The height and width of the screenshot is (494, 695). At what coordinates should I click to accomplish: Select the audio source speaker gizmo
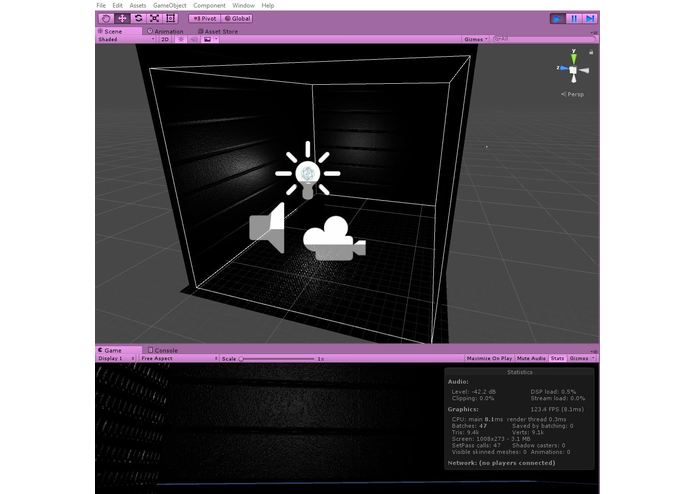267,228
